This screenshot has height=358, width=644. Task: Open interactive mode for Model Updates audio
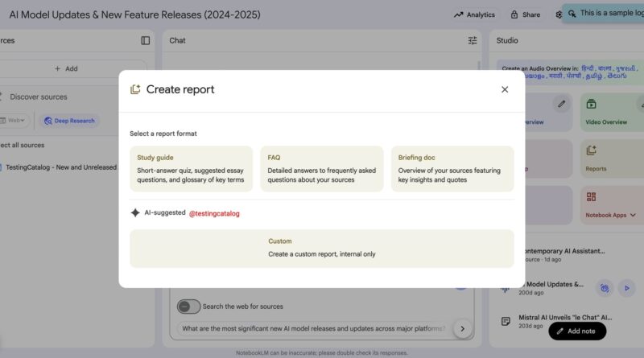605,288
